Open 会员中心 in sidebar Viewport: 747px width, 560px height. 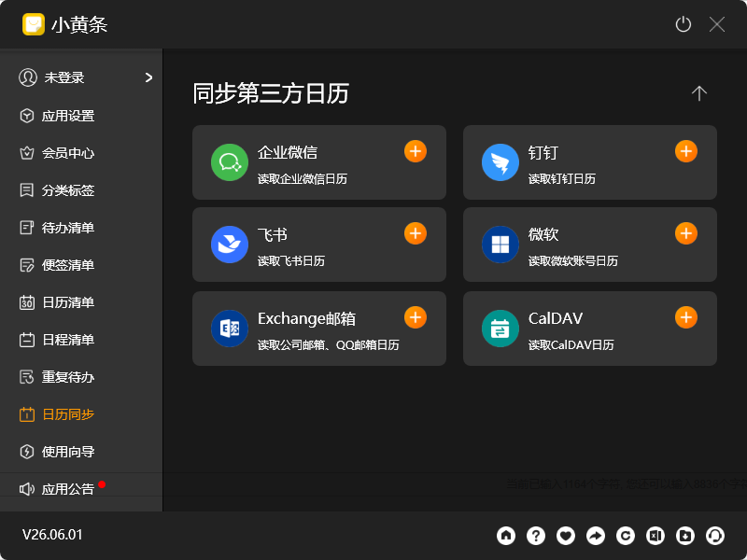81,153
